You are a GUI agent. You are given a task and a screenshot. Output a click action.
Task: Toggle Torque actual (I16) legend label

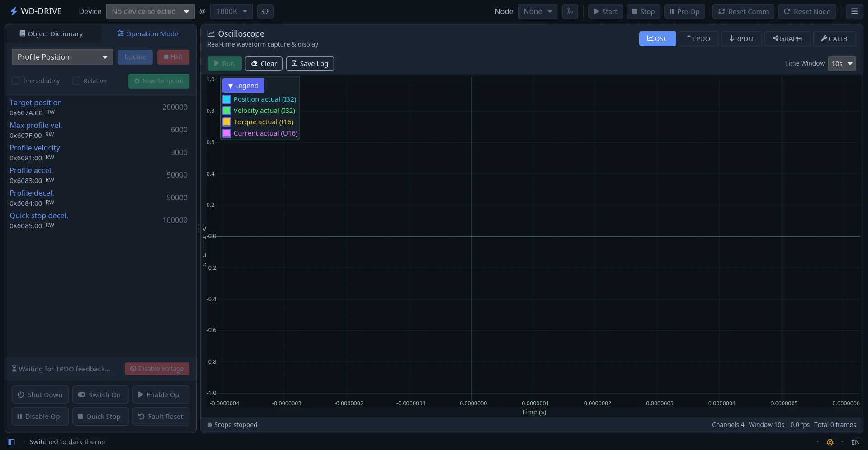(264, 122)
